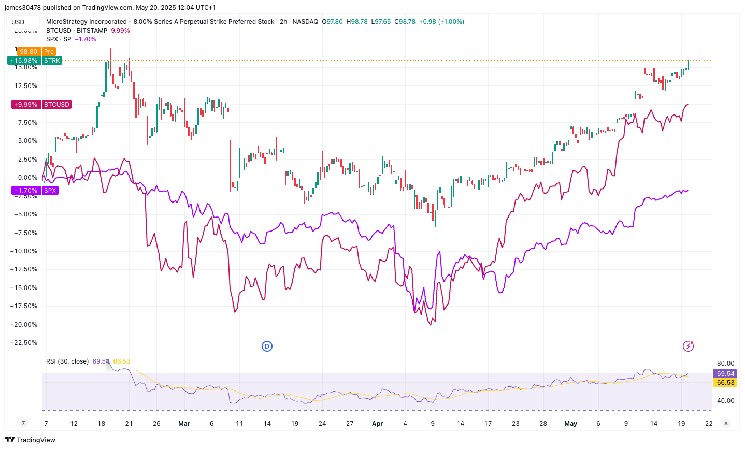Viewport: 745px width, 449px height.
Task: Click the TradingView logo
Action: pyautogui.click(x=29, y=439)
